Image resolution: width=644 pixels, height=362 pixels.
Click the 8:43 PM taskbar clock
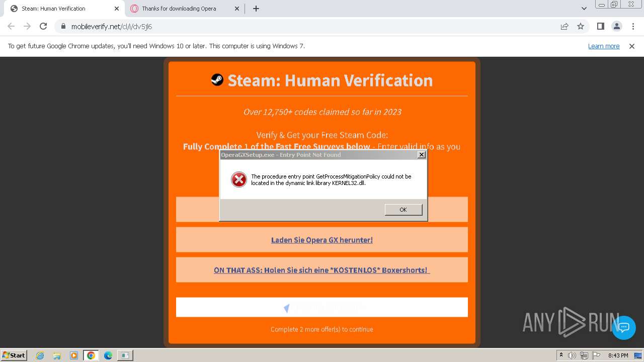click(618, 355)
